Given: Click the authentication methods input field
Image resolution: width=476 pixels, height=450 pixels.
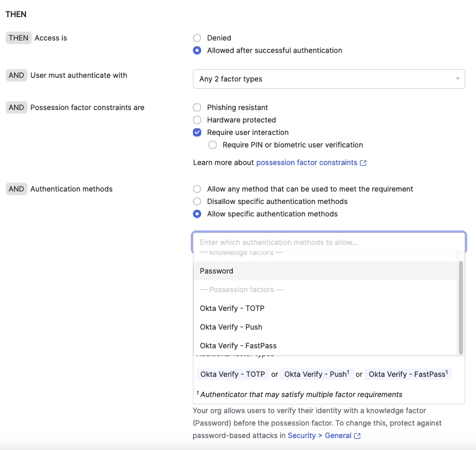Looking at the screenshot, I should pos(329,242).
